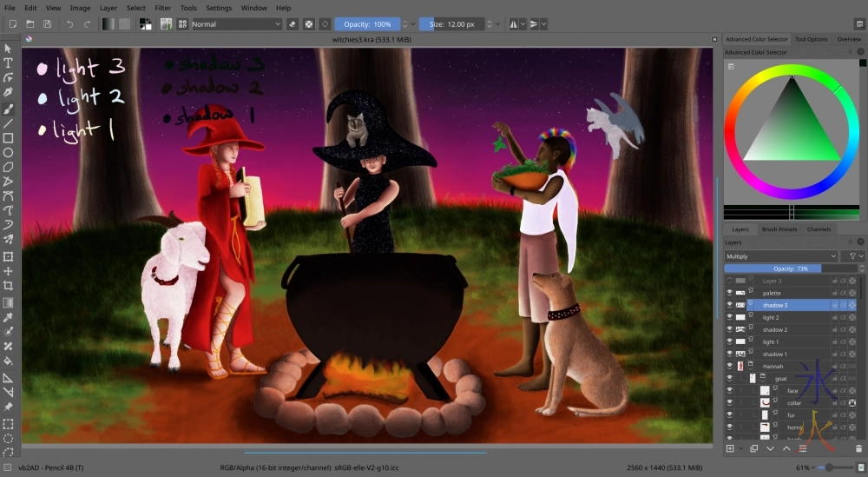
Task: Select the Text tool in the toolbox
Action: 9,63
